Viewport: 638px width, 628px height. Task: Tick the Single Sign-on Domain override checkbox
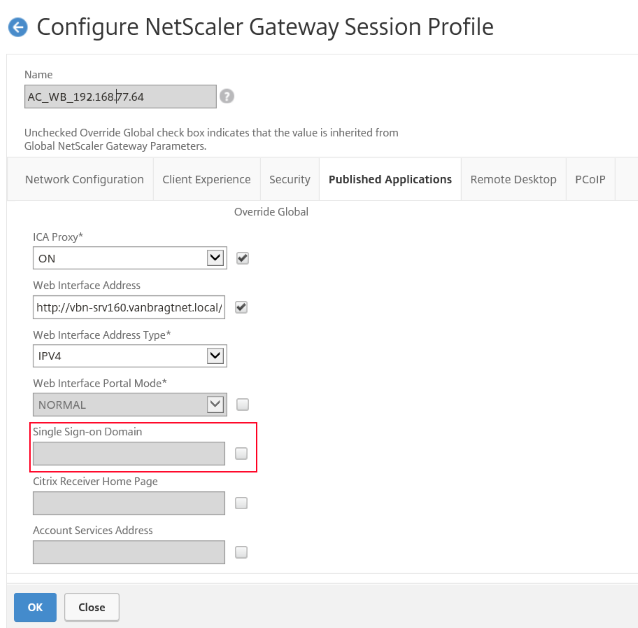[x=241, y=453]
